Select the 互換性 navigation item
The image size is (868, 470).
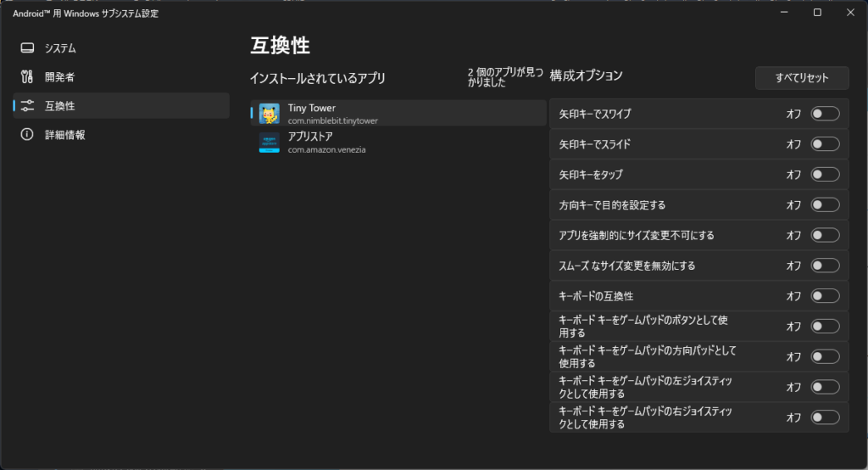[121, 106]
